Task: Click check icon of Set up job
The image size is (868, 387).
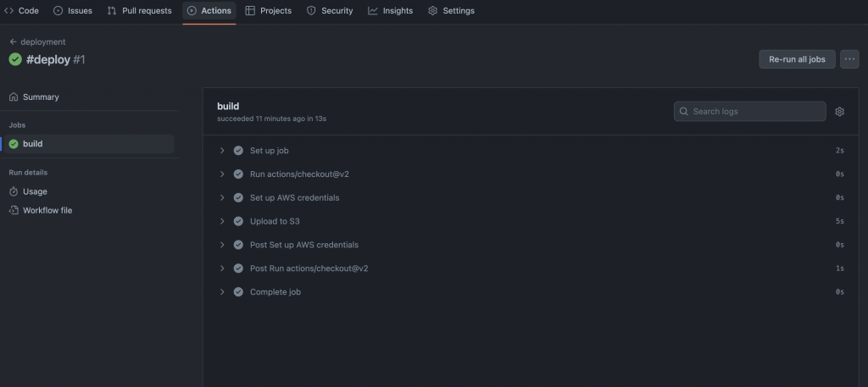Action: (238, 151)
